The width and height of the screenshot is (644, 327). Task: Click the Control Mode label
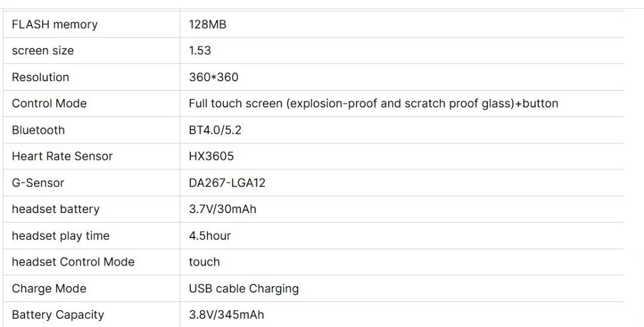[x=49, y=103]
